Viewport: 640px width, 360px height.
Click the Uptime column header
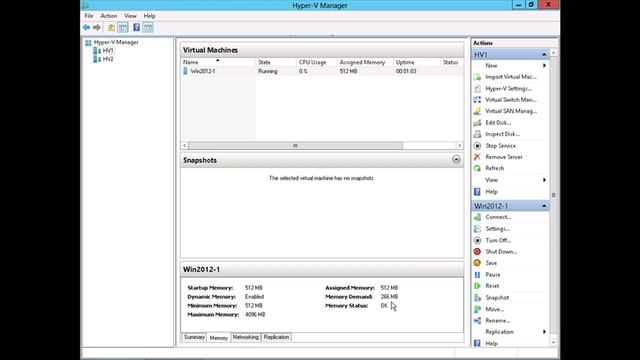(x=417, y=62)
